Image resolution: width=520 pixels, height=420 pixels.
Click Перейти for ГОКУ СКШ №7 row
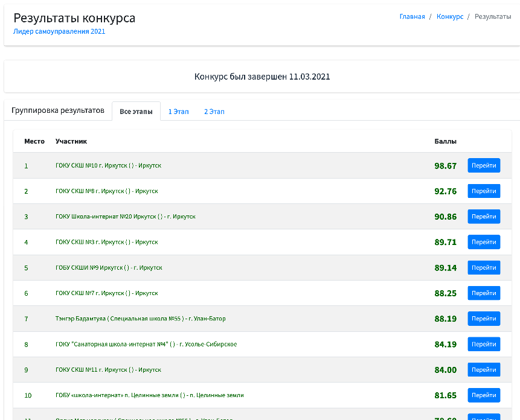pyautogui.click(x=484, y=293)
